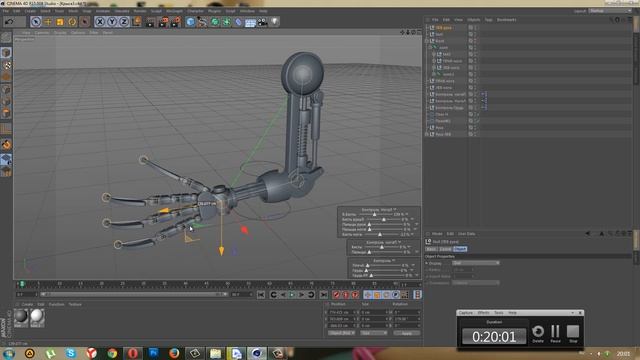Open Tags menu in Object Manager
This screenshot has width=640, height=360.
(488, 20)
